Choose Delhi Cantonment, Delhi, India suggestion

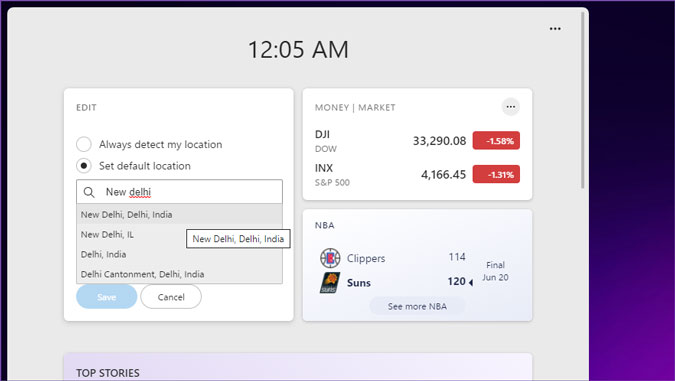coord(180,274)
